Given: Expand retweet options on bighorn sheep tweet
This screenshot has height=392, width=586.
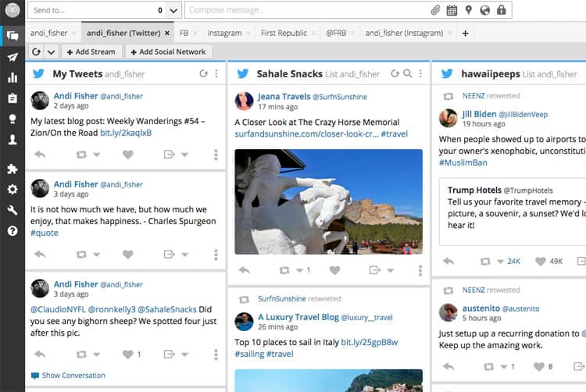Looking at the screenshot, I should 96,355.
